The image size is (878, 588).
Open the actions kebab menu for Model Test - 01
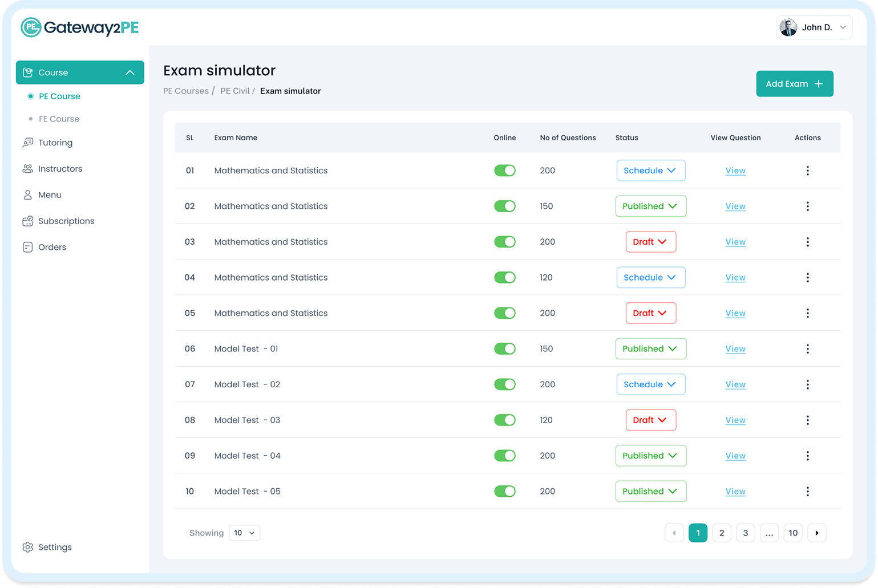point(808,348)
